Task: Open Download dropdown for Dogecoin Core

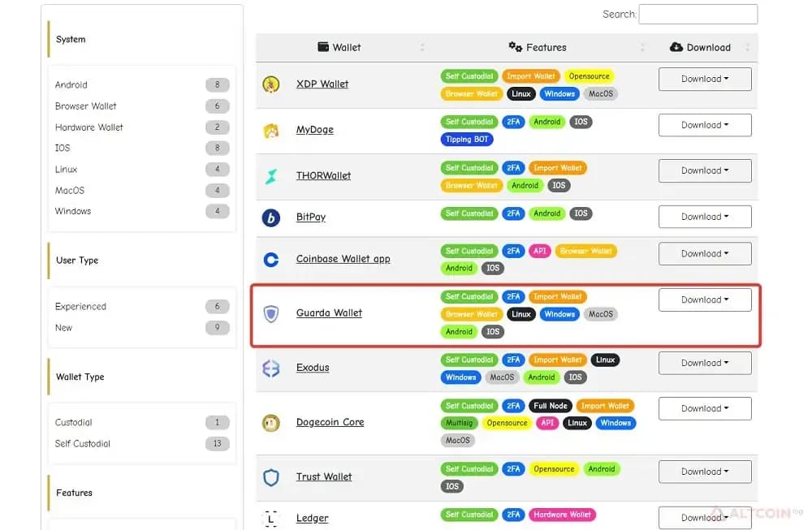Action: tap(705, 409)
